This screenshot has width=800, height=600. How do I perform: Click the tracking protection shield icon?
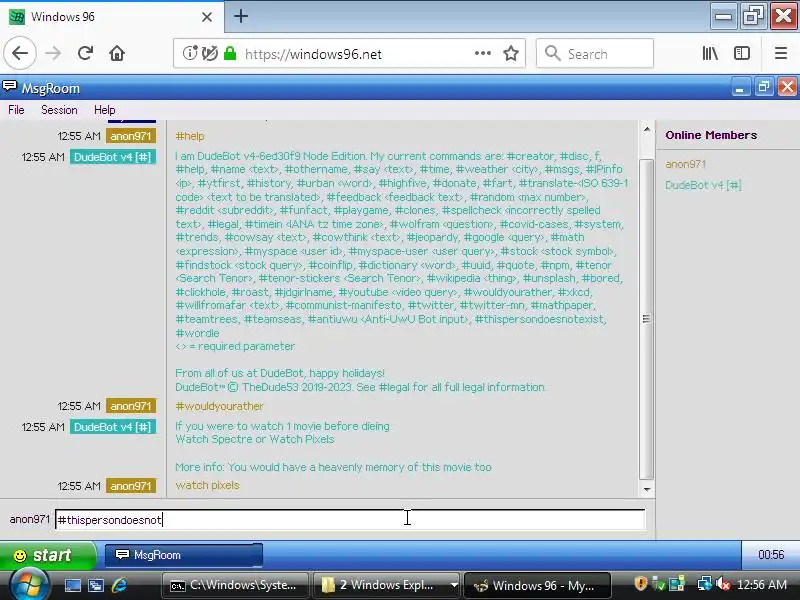pyautogui.click(x=209, y=53)
